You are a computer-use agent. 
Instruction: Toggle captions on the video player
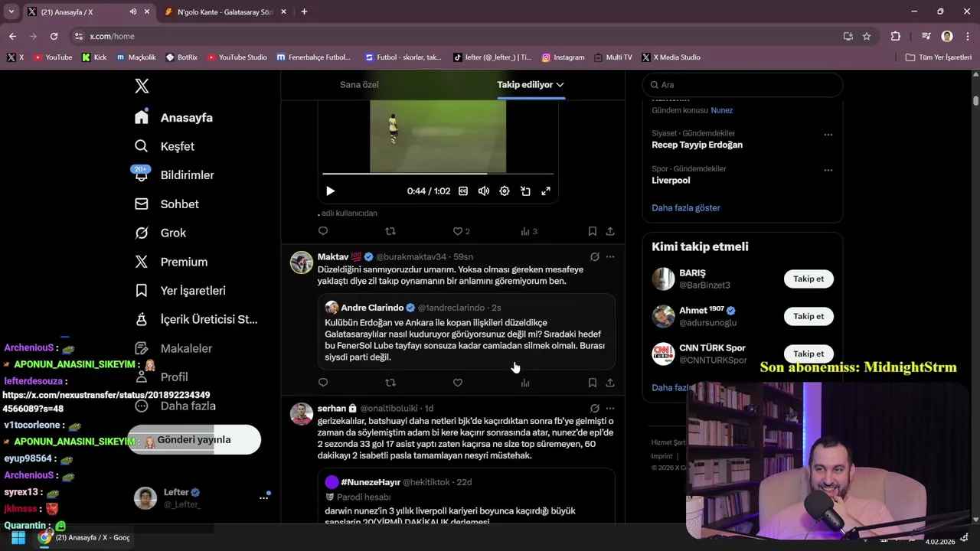click(x=463, y=191)
